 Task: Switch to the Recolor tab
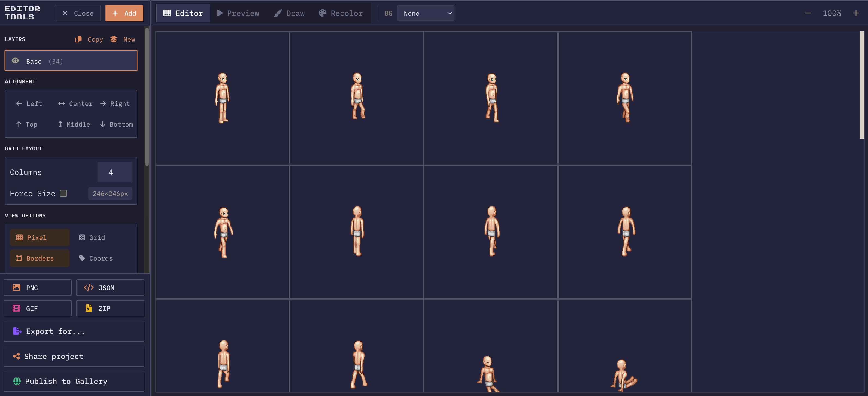pos(341,13)
